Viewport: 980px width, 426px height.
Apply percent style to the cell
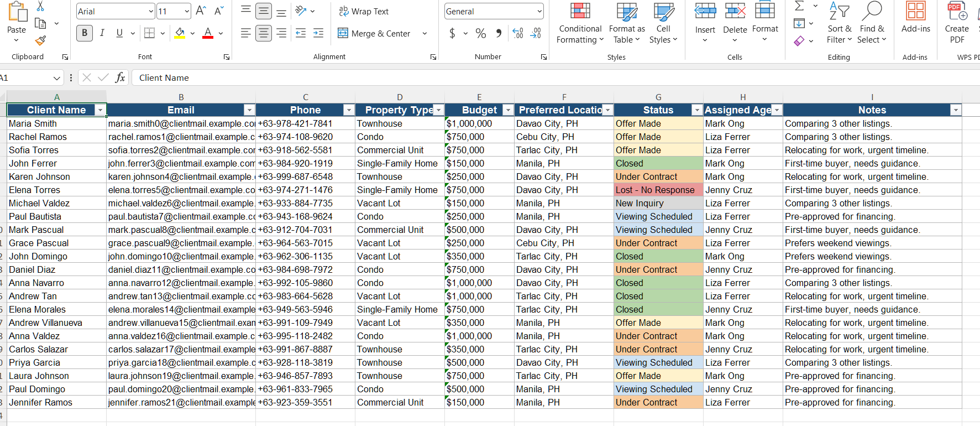[x=481, y=33]
